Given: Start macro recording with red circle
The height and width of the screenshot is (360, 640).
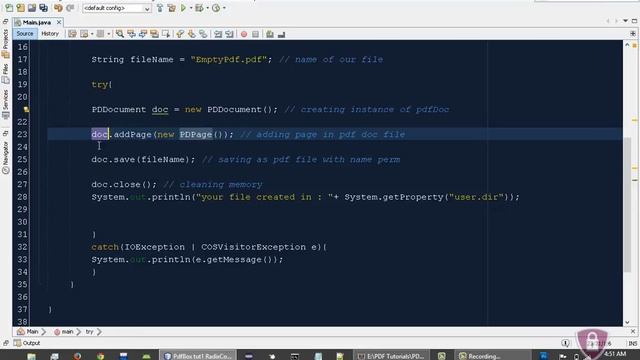Looking at the screenshot, I should 244,34.
